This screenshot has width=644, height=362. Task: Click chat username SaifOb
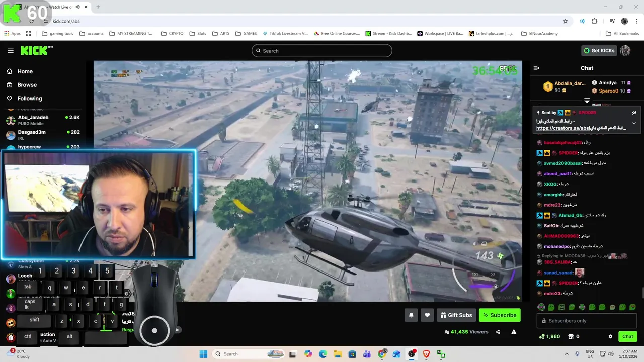coord(551,226)
